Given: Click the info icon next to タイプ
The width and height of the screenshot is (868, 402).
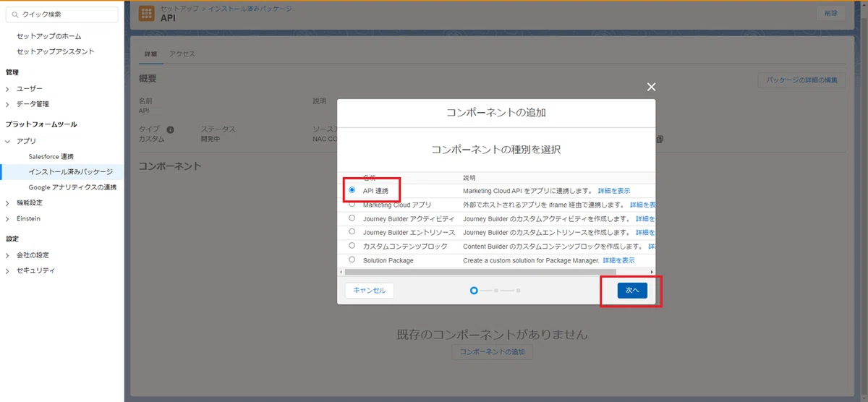Looking at the screenshot, I should point(171,129).
